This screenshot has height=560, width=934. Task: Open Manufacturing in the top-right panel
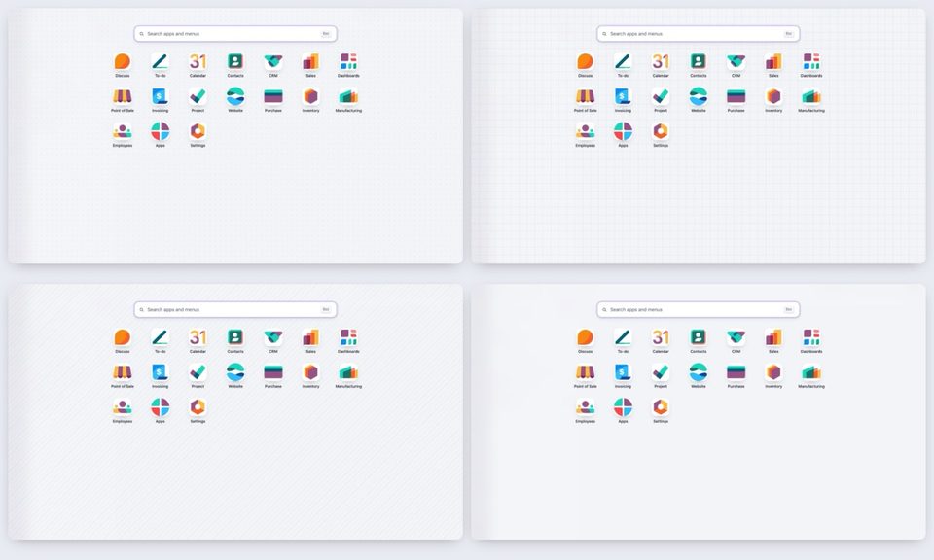pos(811,96)
